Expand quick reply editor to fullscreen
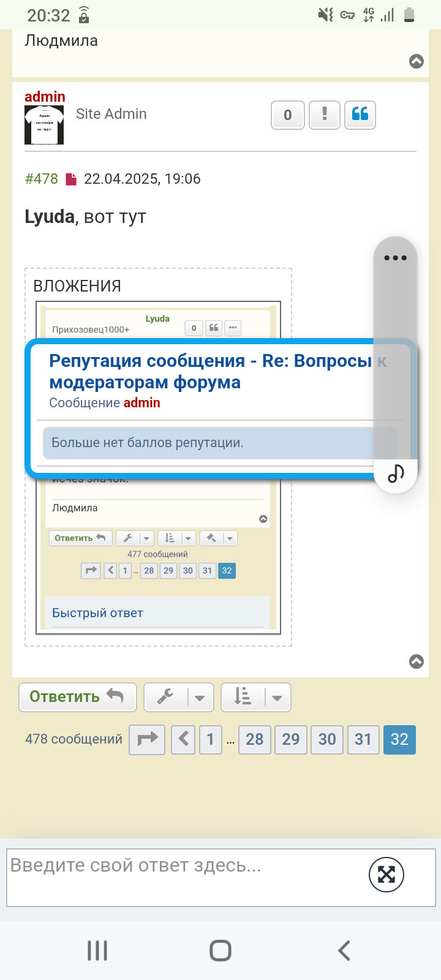Viewport: 441px width, 980px height. (x=386, y=875)
